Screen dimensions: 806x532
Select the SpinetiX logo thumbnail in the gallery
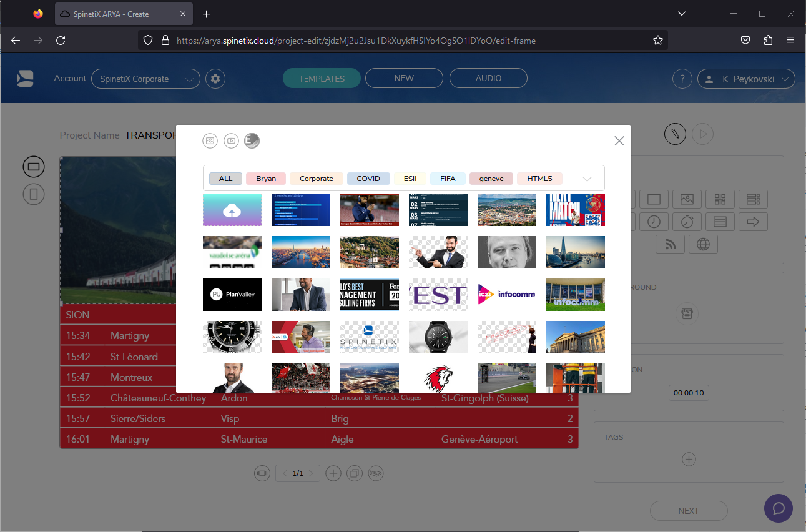pos(369,337)
